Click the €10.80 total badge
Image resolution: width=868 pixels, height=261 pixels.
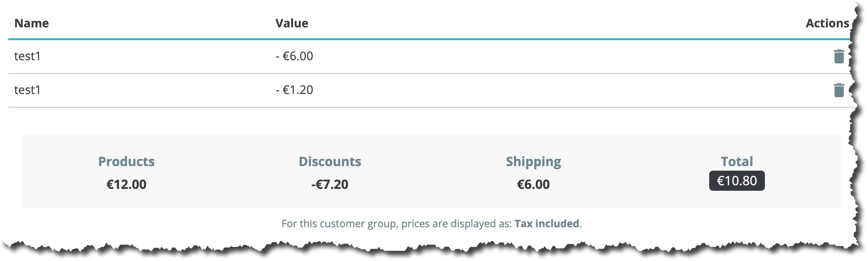point(737,181)
